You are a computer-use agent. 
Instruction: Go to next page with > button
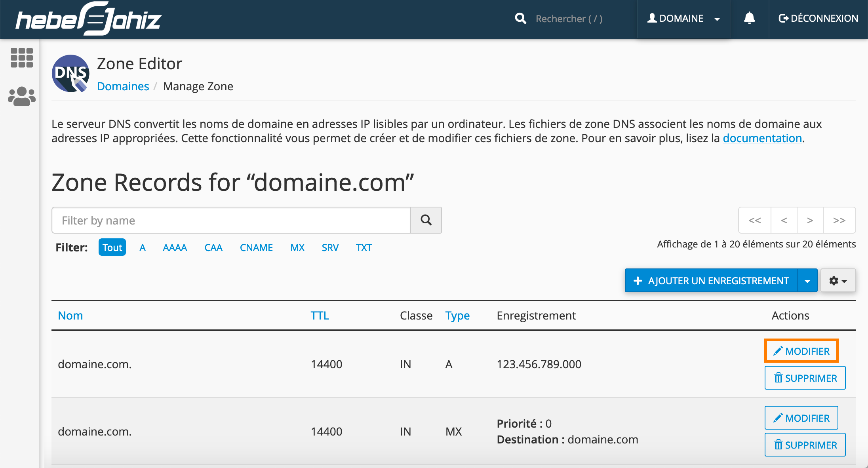[810, 220]
